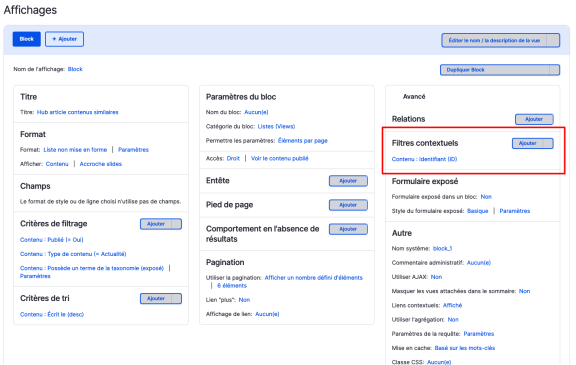
Task: Open the arrow next to Éditer le nom button
Action: point(553,40)
